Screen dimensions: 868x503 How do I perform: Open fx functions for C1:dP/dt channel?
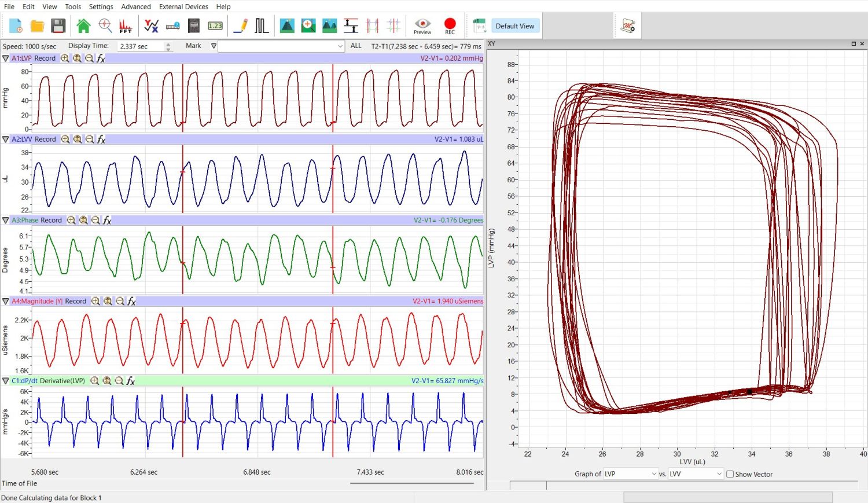coord(131,381)
